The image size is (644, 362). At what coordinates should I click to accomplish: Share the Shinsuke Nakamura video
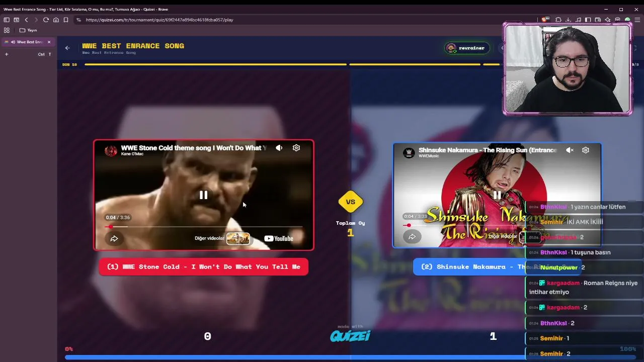pos(412,236)
